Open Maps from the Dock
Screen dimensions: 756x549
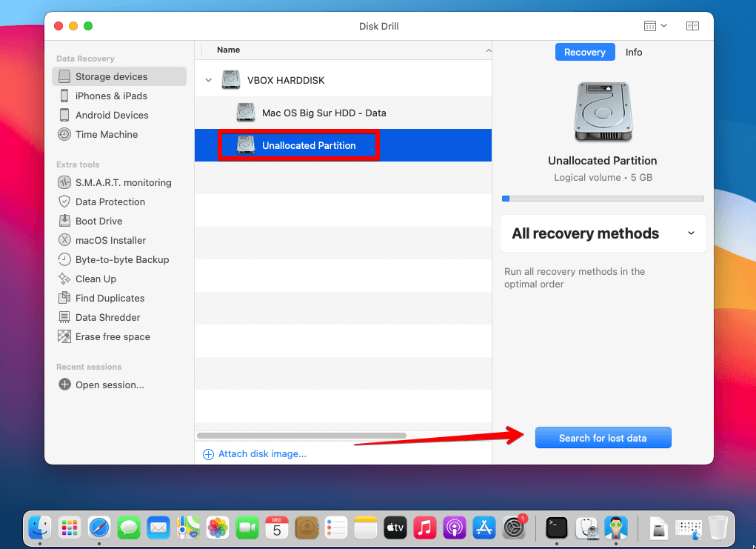pos(188,528)
